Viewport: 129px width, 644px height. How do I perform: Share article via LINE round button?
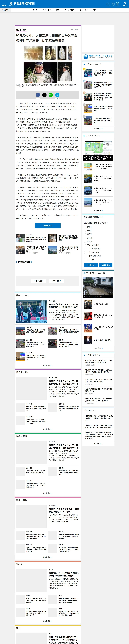click(x=51, y=95)
